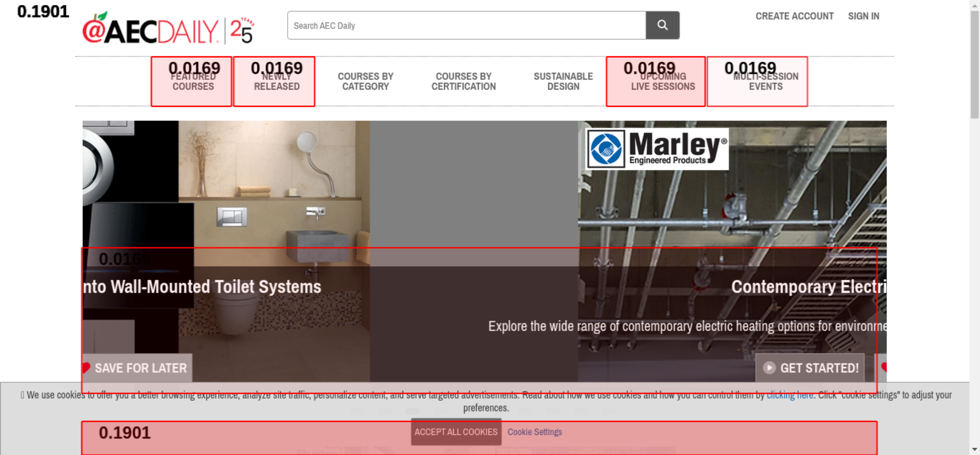Open Cookie Settings

535,432
